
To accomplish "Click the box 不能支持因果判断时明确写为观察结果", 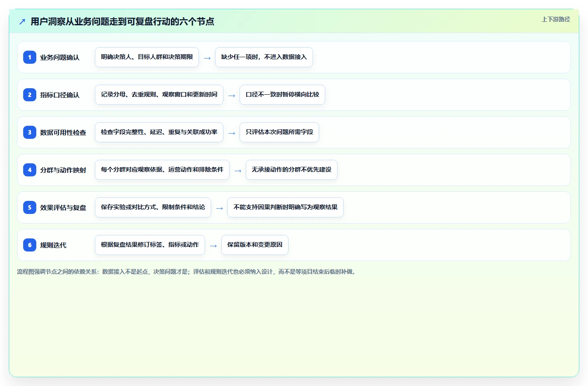I will click(x=285, y=207).
